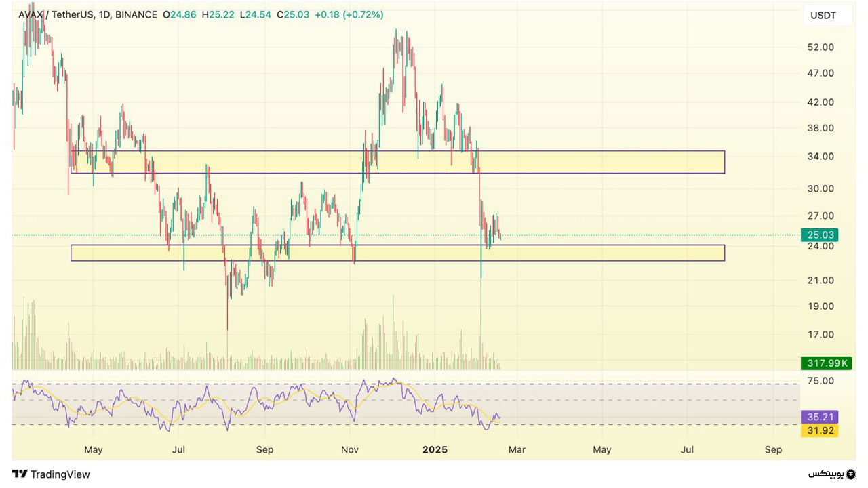The image size is (868, 488).
Task: Click the Nov label on time axis
Action: (350, 449)
